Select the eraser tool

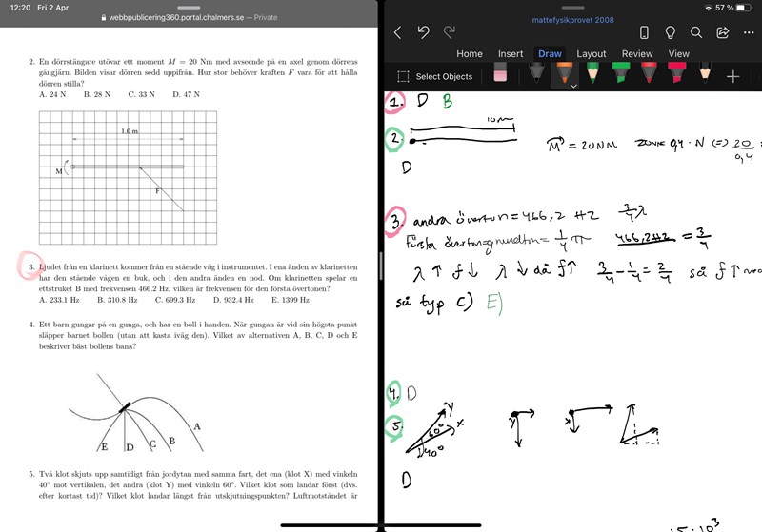tap(500, 76)
